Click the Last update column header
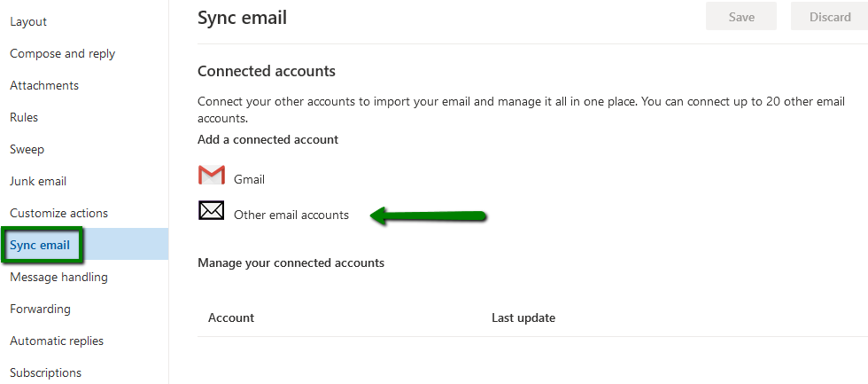 (x=523, y=318)
